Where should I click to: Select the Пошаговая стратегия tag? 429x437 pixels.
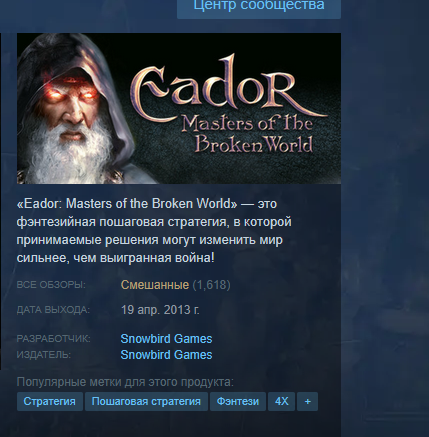[x=146, y=401]
